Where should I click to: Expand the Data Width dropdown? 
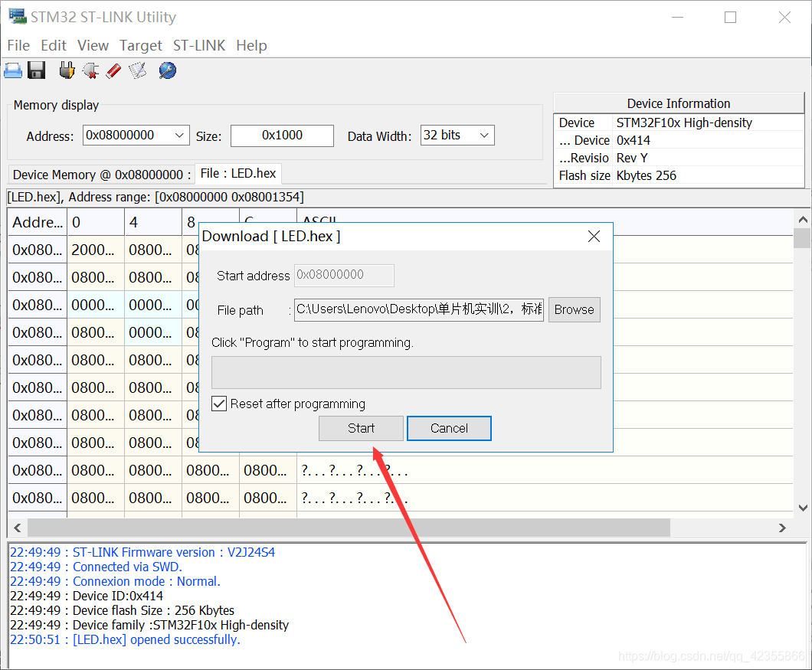pyautogui.click(x=484, y=135)
